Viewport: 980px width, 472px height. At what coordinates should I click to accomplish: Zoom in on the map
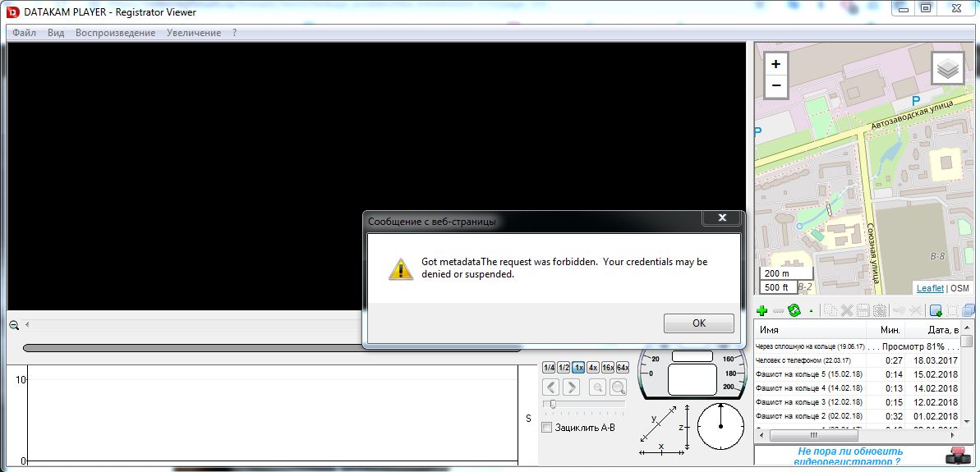click(775, 64)
